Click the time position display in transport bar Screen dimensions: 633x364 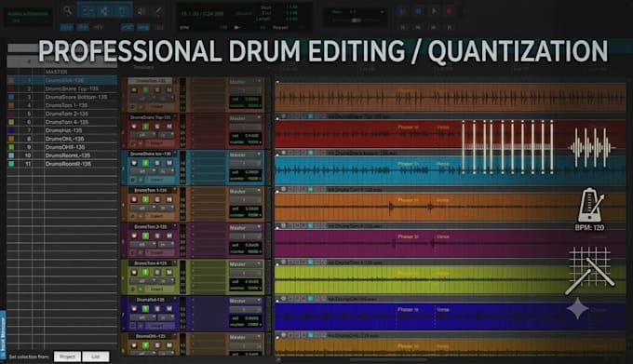pyautogui.click(x=202, y=13)
